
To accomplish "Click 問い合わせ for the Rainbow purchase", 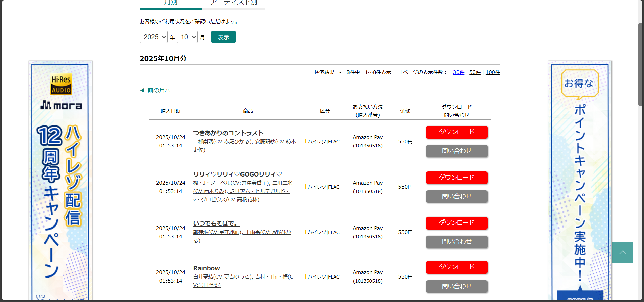I will [x=457, y=286].
